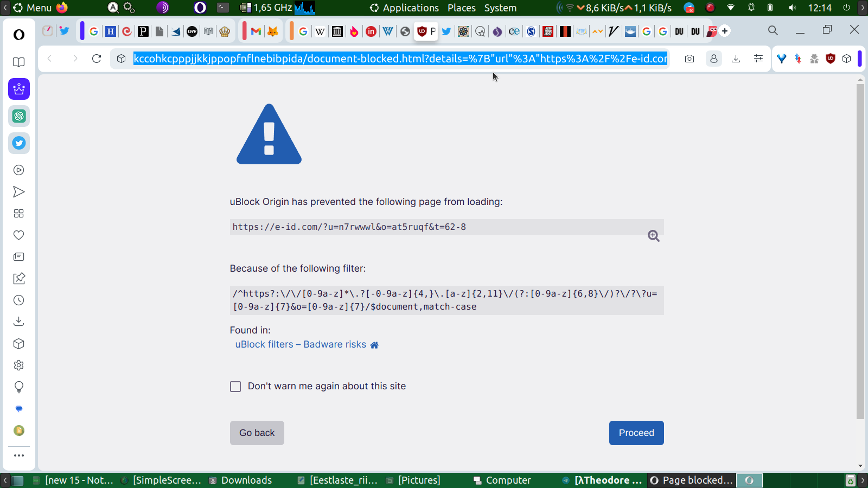Open the Aria AI sidebar panel
Viewport: 868px width, 488px height.
[x=19, y=89]
